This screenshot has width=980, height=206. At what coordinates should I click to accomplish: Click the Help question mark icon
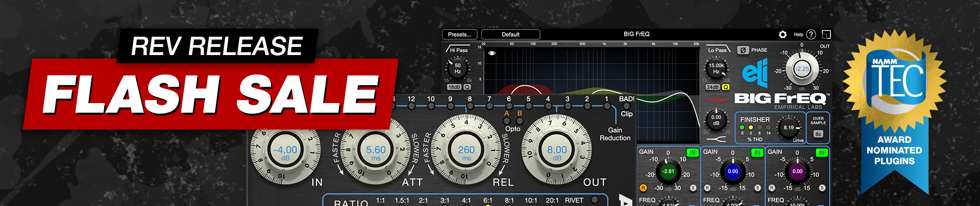[x=811, y=35]
